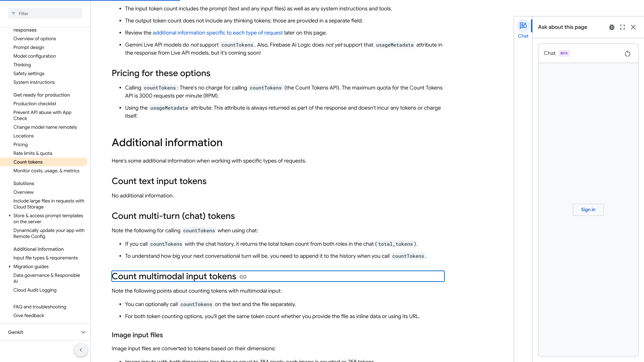The height and width of the screenshot is (362, 644).
Task: Open the Thinking page in sidebar
Action: 22,65
